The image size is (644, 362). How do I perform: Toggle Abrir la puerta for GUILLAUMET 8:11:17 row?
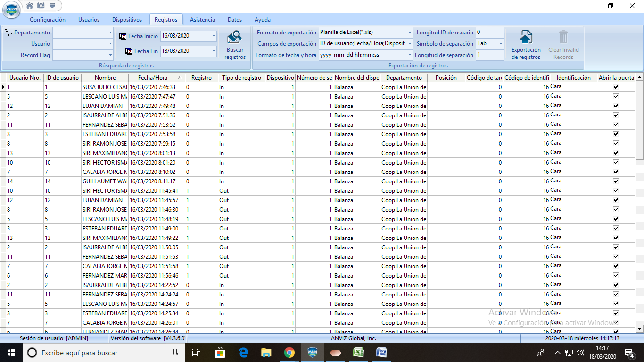tap(616, 181)
